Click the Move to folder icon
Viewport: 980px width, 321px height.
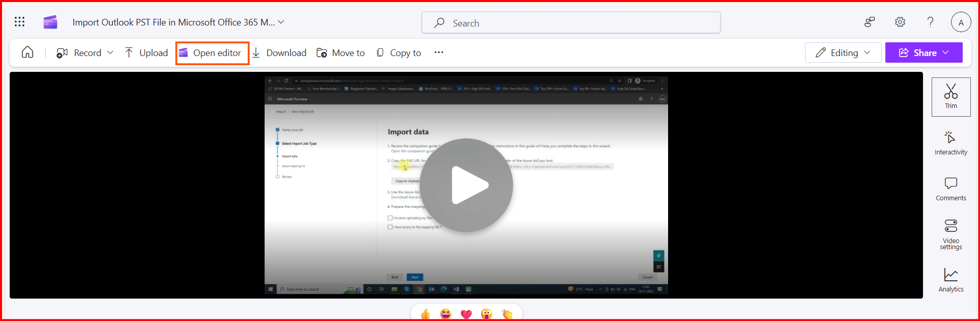pyautogui.click(x=322, y=53)
